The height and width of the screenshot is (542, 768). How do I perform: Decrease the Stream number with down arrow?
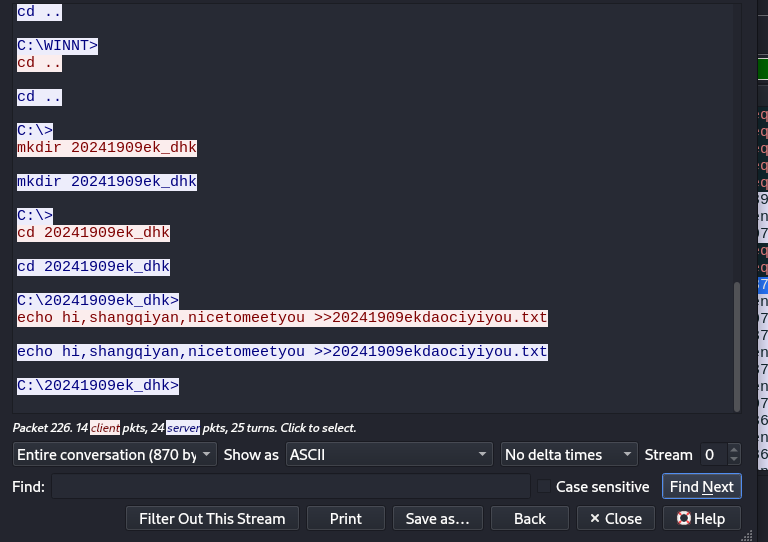coord(734,460)
